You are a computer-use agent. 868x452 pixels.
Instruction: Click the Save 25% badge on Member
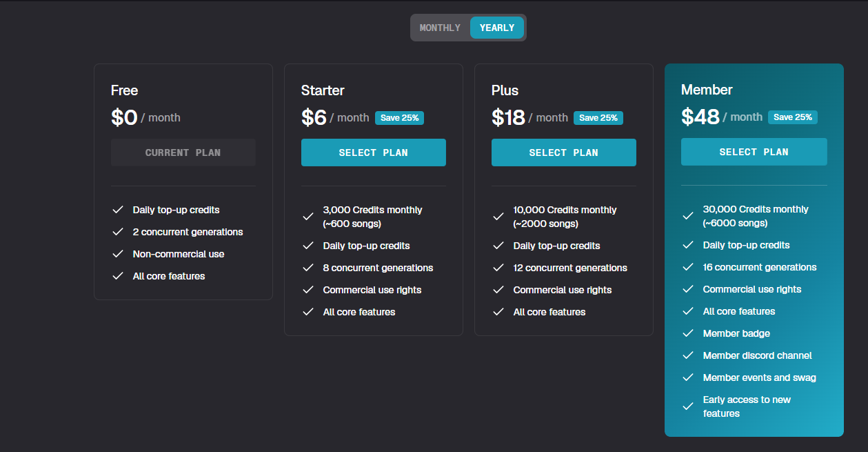(x=793, y=117)
